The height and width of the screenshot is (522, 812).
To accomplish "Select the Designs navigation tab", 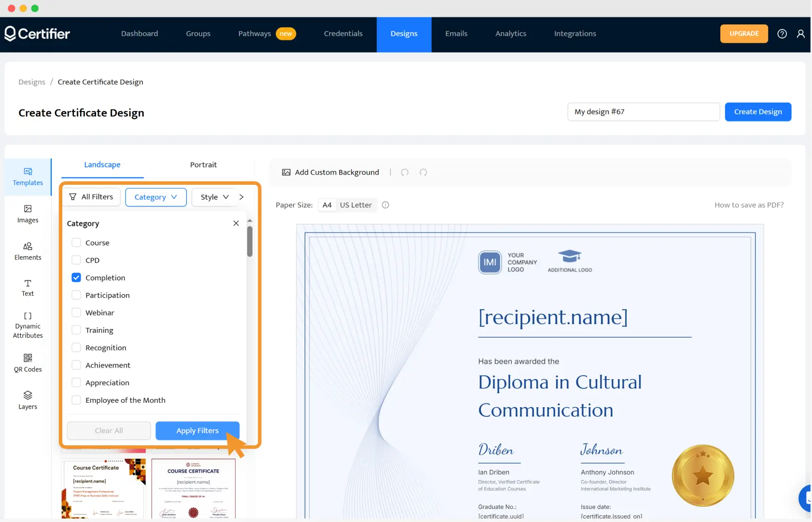I will (404, 34).
